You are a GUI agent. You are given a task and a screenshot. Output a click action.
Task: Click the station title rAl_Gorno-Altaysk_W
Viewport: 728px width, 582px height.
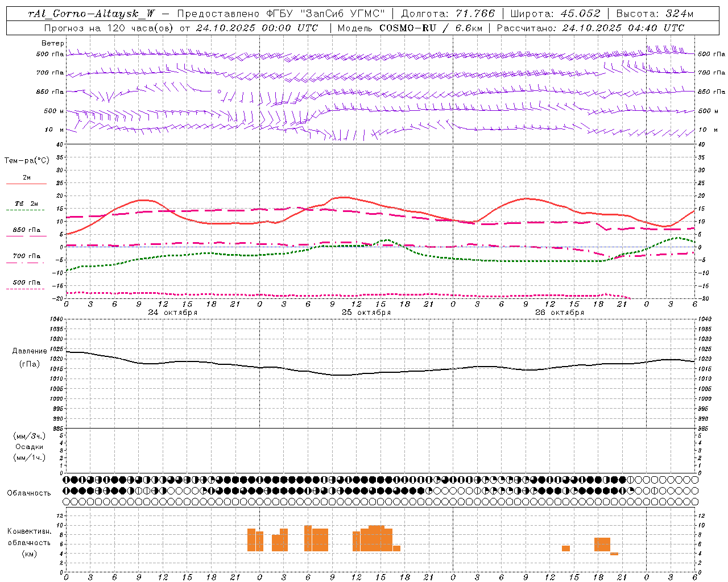tap(92, 14)
